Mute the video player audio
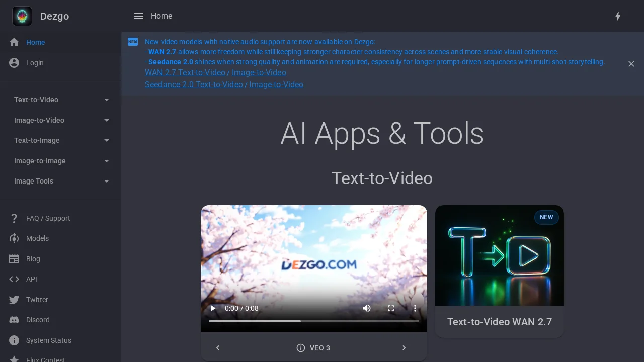Screen dimensions: 644x362 (x=367, y=308)
